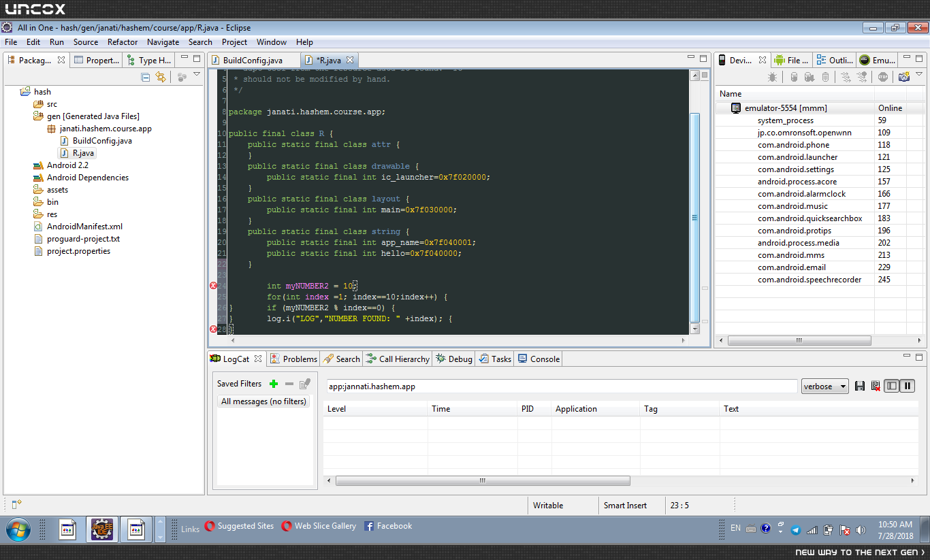930x560 pixels.
Task: Click error marker on line 28
Action: pos(213,329)
